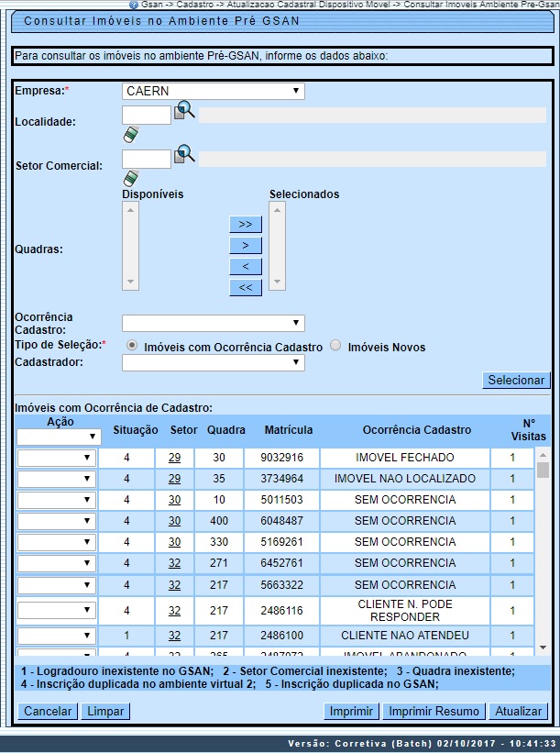Click the Localidade code input field
560x753 pixels.
pyautogui.click(x=147, y=115)
